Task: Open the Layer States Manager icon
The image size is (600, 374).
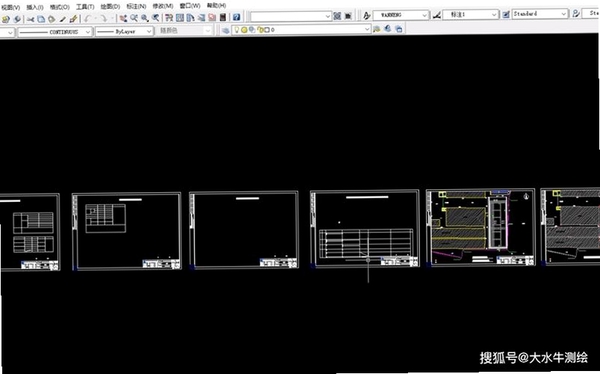Action: [x=399, y=29]
